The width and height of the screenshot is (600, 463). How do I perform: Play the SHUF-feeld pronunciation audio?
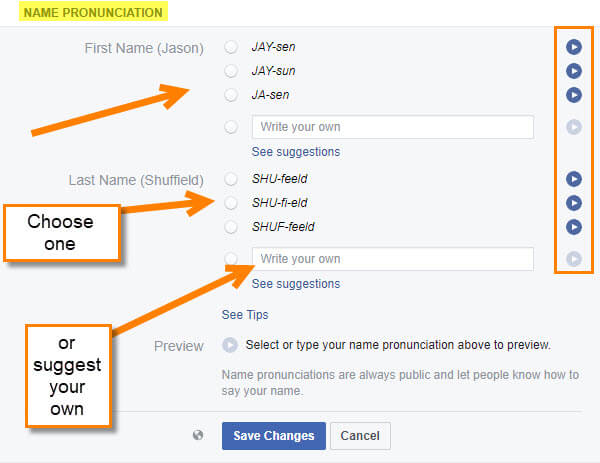point(574,227)
